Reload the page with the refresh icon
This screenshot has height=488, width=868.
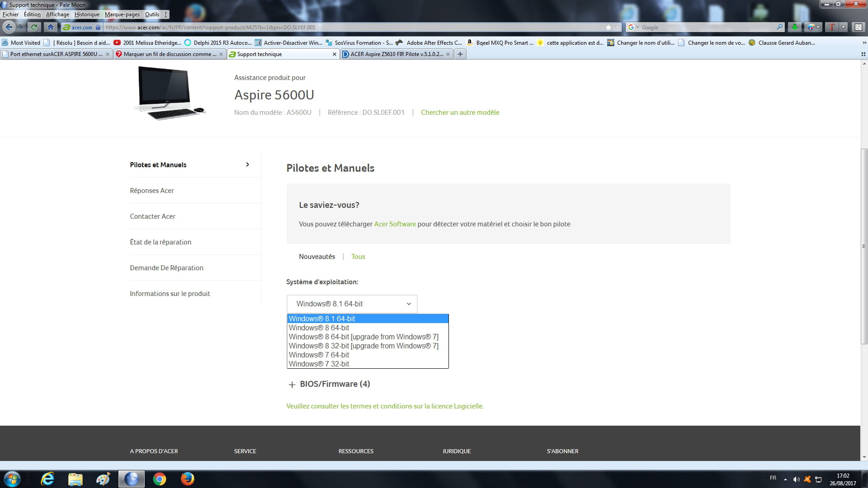pyautogui.click(x=34, y=27)
